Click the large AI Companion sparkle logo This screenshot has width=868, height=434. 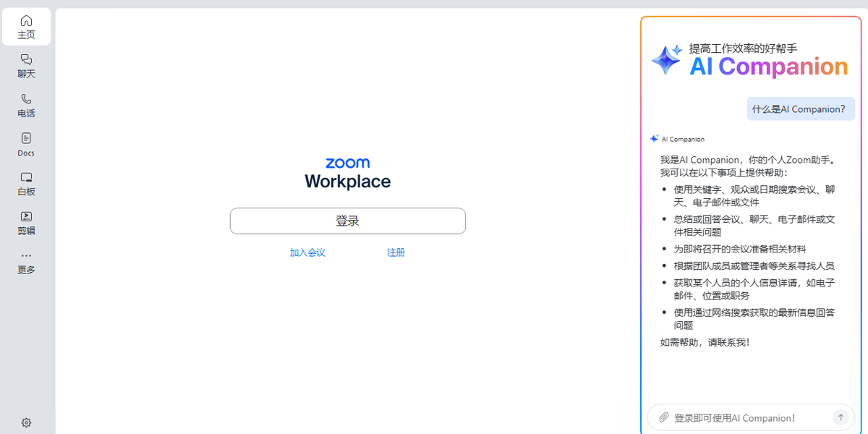pos(666,60)
